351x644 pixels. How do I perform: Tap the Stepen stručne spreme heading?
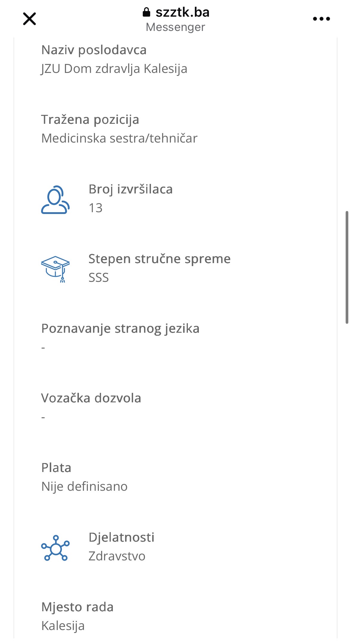[x=160, y=259]
